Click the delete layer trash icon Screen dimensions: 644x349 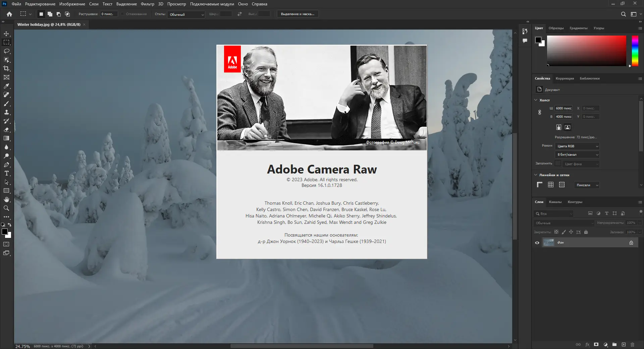633,345
